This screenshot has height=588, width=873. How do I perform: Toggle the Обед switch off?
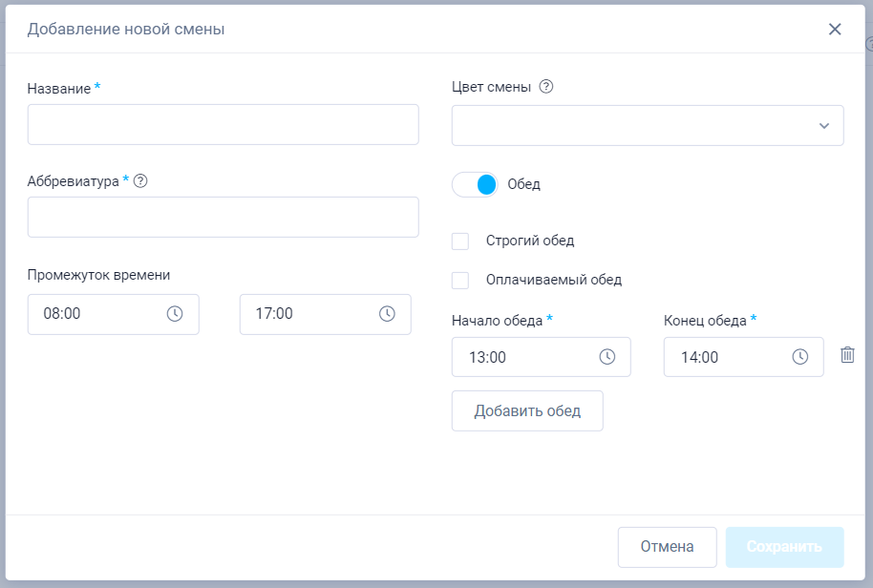[x=475, y=184]
